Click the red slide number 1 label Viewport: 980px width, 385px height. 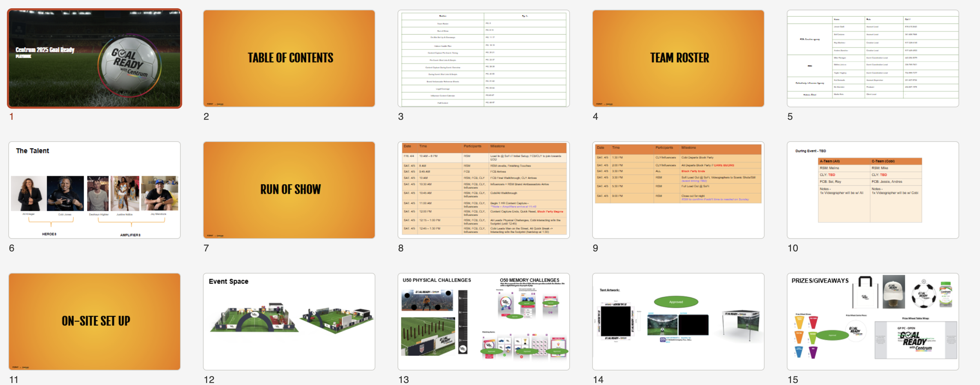point(12,116)
